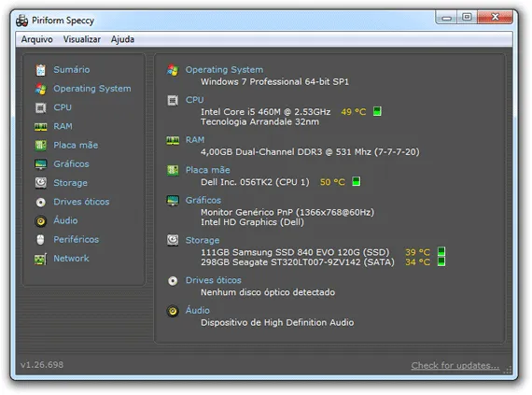Open the Storage heading in summary panel
Screen dimensions: 532x395
(x=203, y=240)
